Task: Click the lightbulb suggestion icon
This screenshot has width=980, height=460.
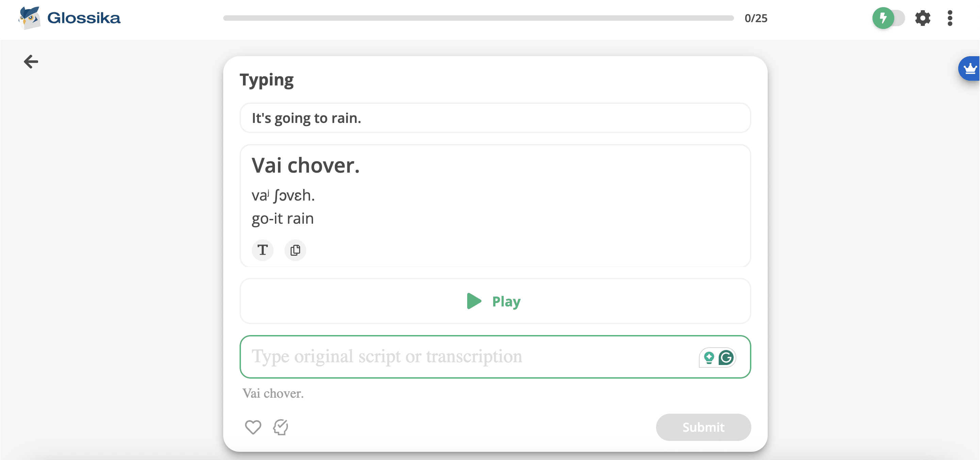Action: tap(709, 358)
